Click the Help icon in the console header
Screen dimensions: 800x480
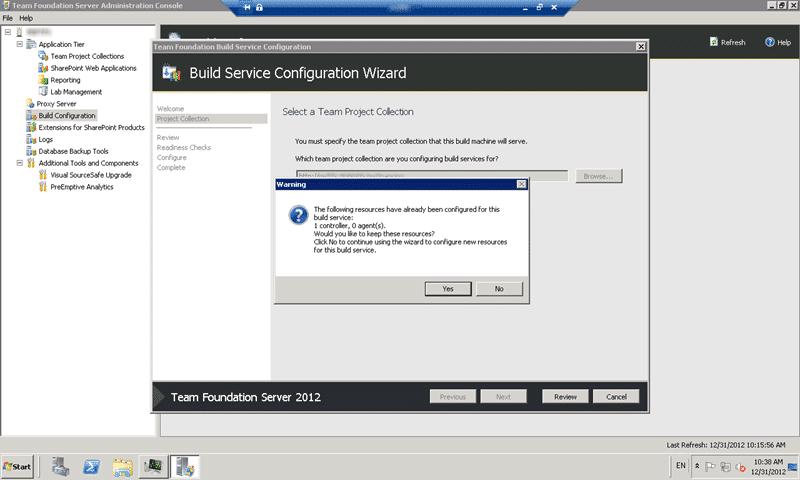[769, 42]
